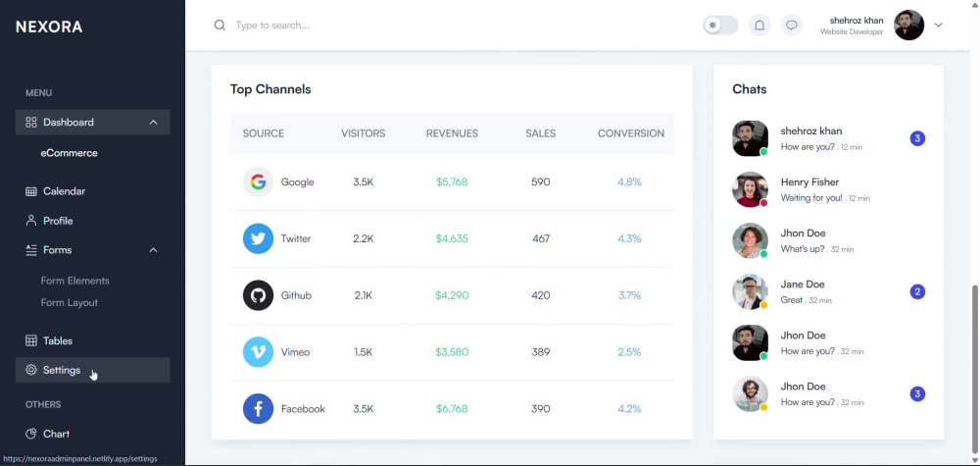Click the Tables grid icon
This screenshot has height=466, width=980.
pos(31,340)
